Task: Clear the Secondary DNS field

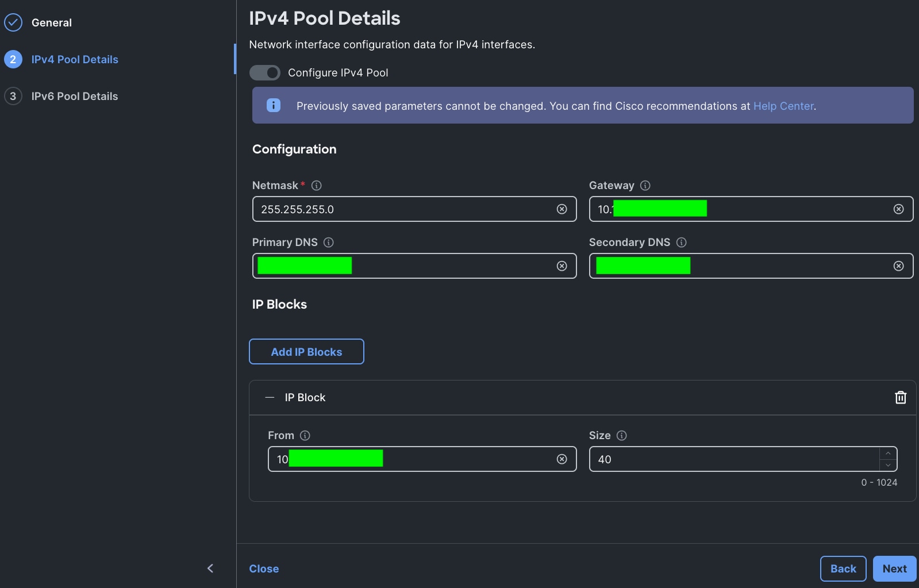Action: point(899,266)
